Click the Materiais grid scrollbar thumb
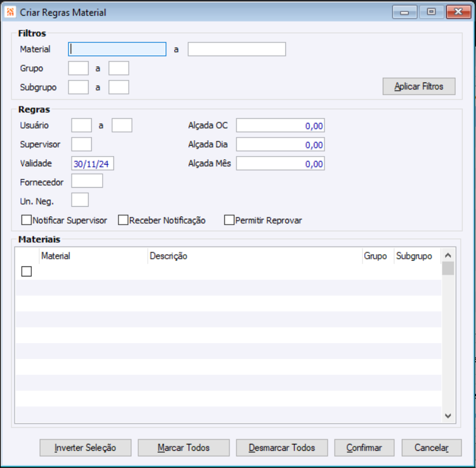The image size is (476, 468). tap(448, 268)
